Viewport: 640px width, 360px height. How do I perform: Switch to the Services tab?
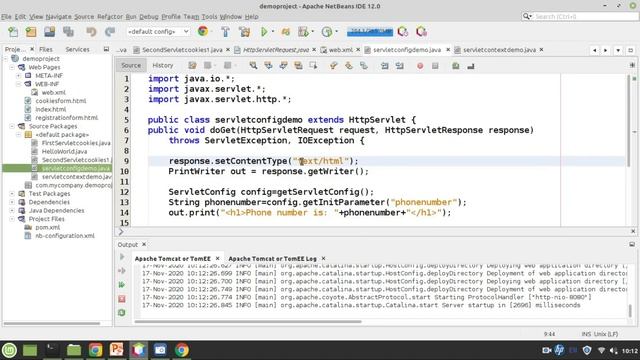pos(78,49)
